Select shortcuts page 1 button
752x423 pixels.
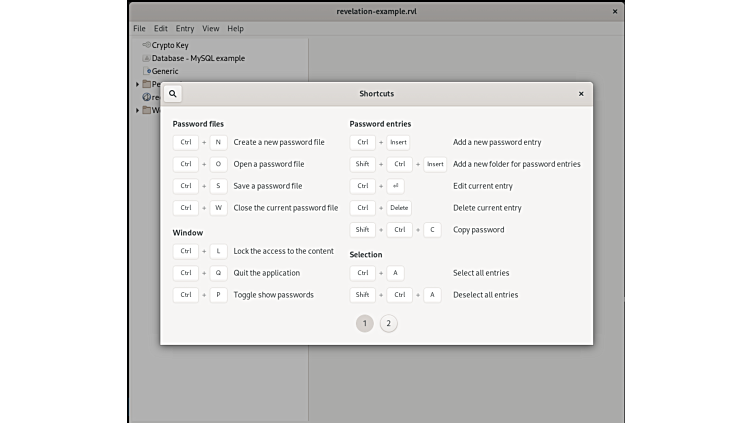coord(364,324)
